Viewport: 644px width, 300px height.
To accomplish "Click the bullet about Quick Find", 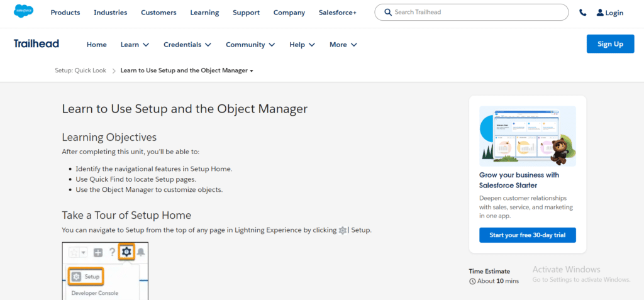I will point(136,180).
